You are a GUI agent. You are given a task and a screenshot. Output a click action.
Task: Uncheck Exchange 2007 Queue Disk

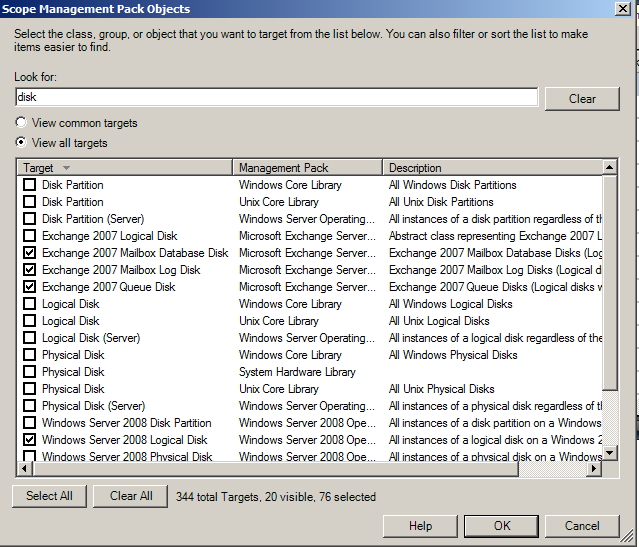click(29, 287)
